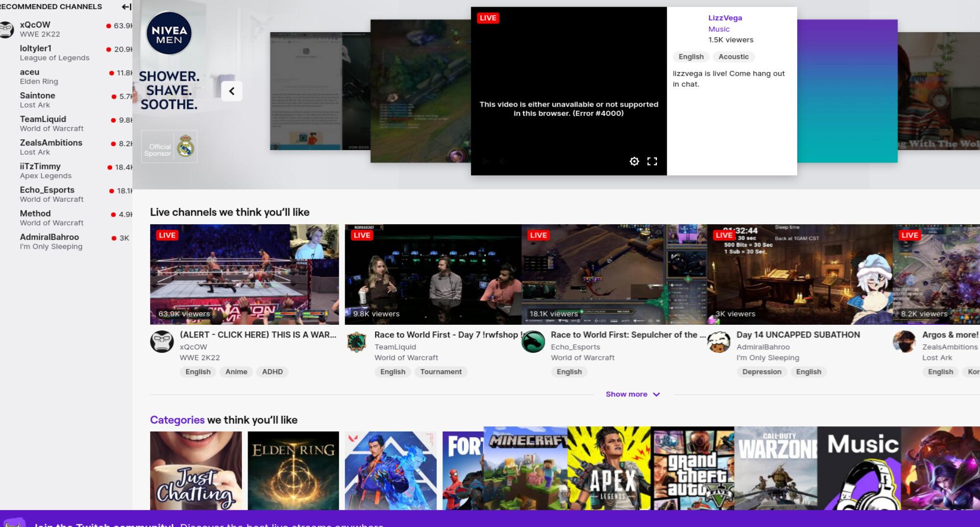Screen dimensions: 980x527
Task: Open Valorant category cover
Action: (x=391, y=471)
